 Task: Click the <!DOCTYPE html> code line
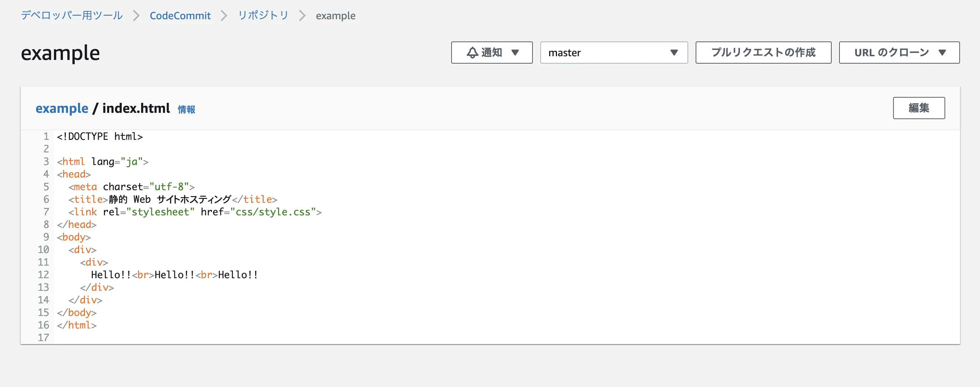[x=100, y=136]
